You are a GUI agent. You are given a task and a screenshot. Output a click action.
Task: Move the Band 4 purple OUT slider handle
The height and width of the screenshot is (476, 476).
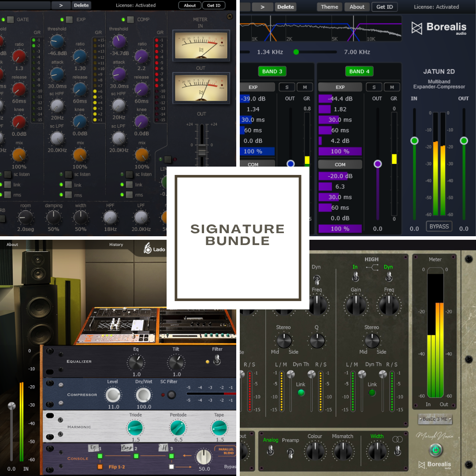377,164
